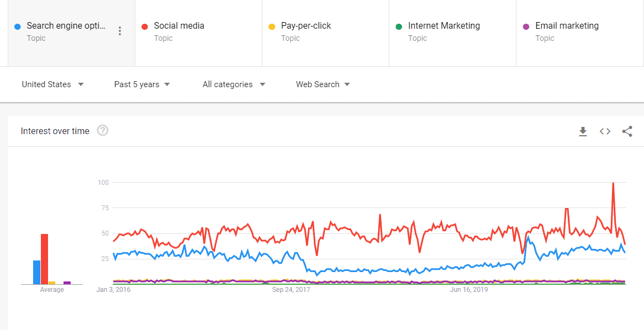Expand the United States region dropdown

click(53, 84)
